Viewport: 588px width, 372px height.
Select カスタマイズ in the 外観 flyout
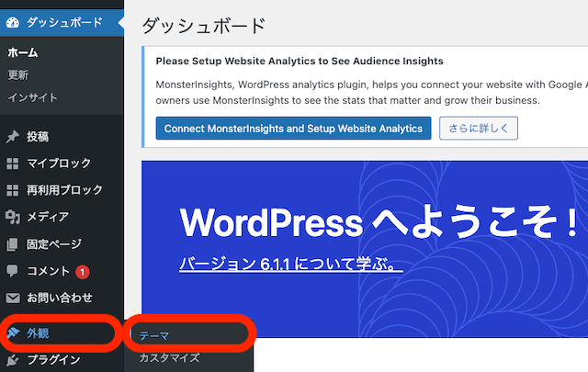pos(169,358)
